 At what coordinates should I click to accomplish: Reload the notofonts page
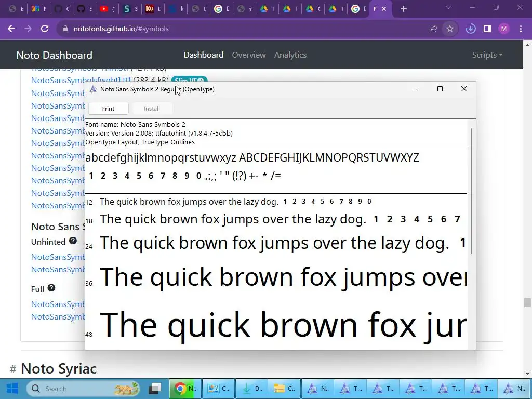coord(45,29)
